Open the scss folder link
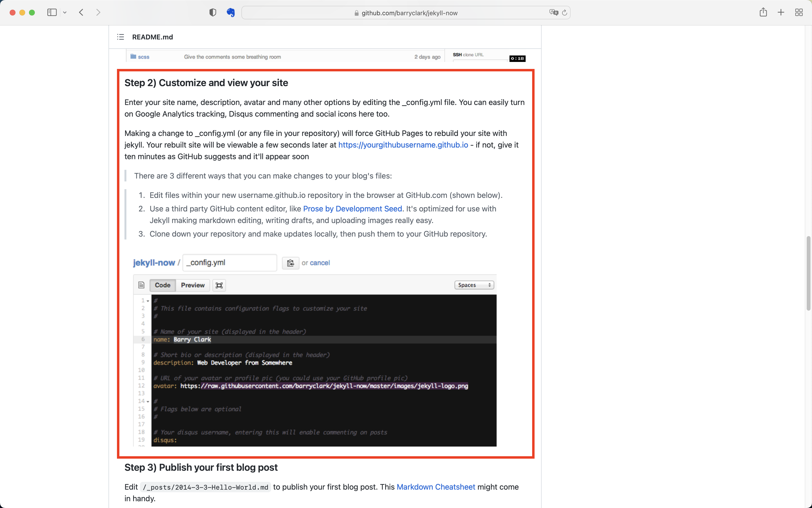This screenshot has width=812, height=508. click(x=143, y=57)
